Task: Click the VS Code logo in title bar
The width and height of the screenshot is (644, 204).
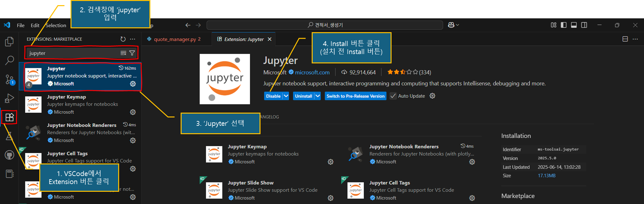Action: coord(7,25)
